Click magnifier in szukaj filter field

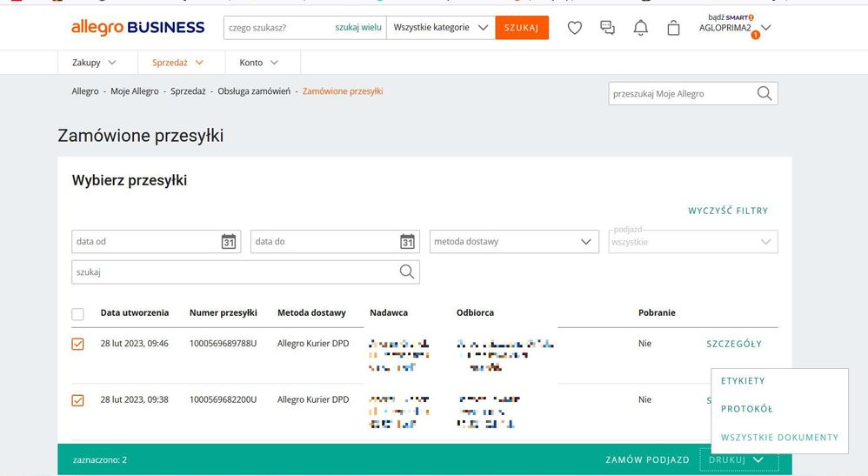pyautogui.click(x=407, y=272)
